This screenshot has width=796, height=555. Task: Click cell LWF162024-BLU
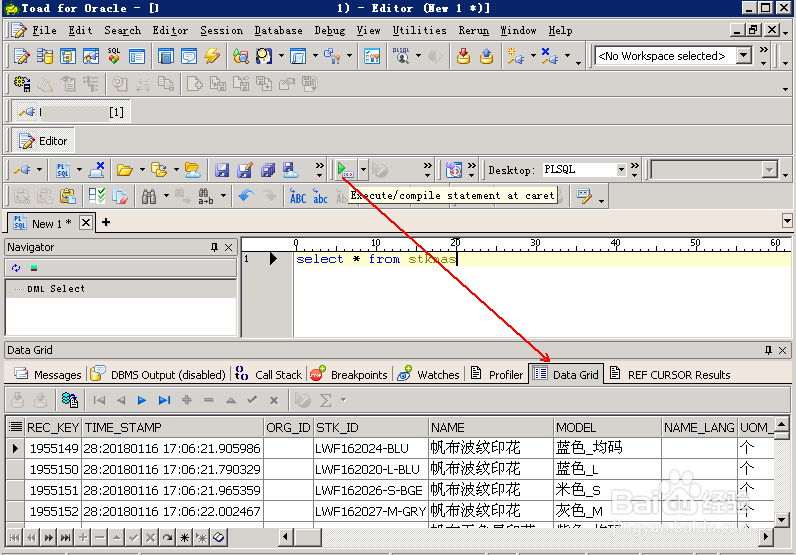[x=371, y=448]
